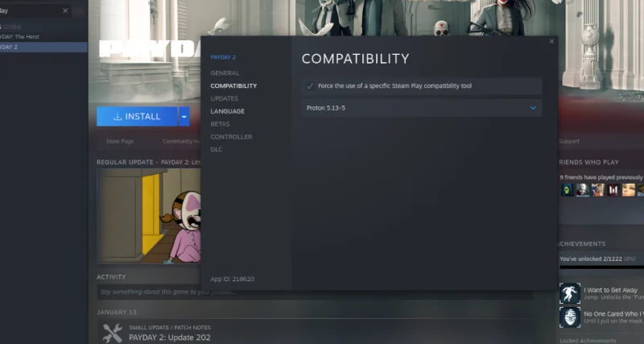Open the Betas tab
This screenshot has width=644, height=344.
click(x=220, y=124)
